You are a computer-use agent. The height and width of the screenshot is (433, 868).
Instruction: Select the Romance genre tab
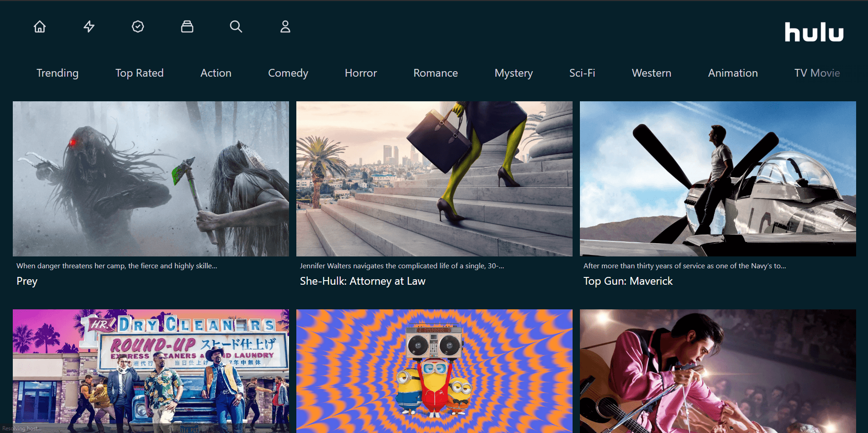(x=436, y=73)
